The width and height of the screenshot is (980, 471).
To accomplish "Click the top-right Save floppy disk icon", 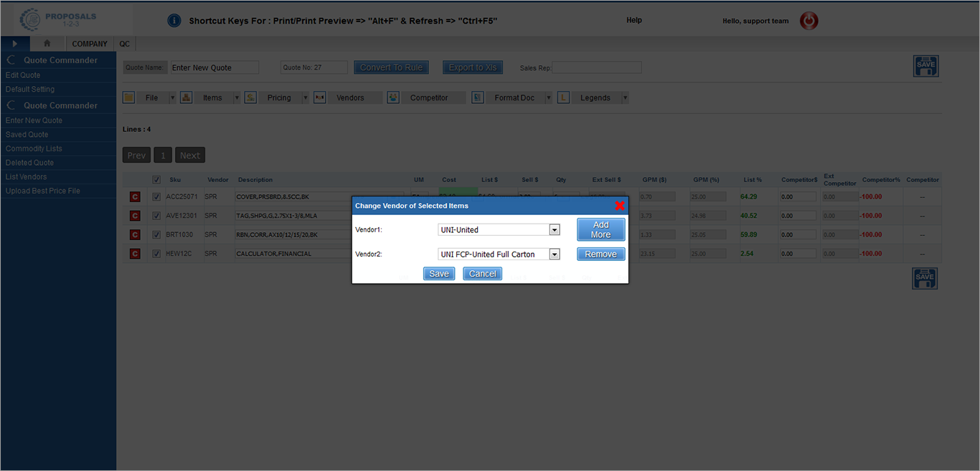I will pos(925,67).
